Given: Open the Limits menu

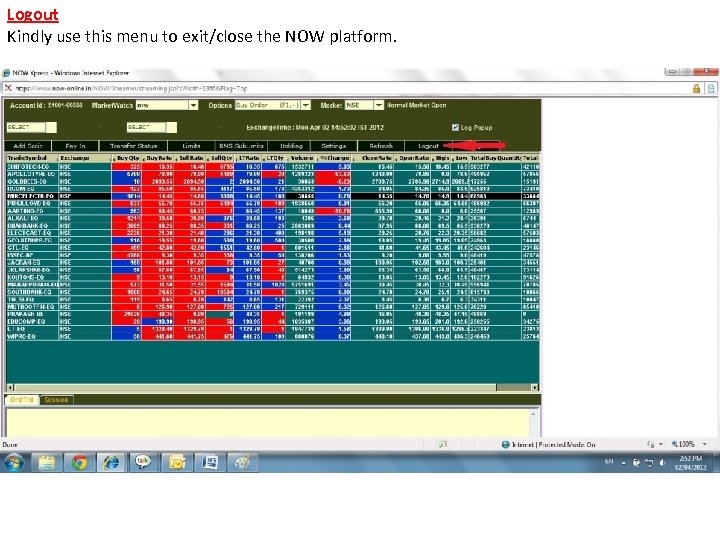Looking at the screenshot, I should point(191,146).
